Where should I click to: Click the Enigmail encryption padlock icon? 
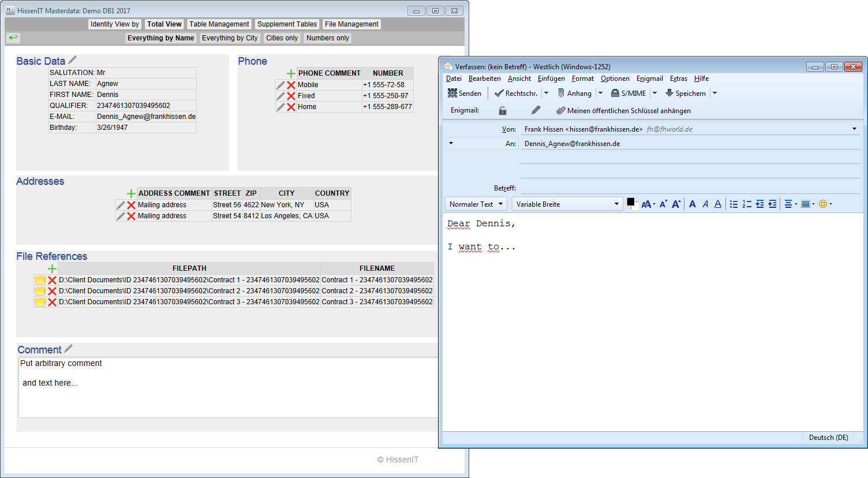click(503, 110)
